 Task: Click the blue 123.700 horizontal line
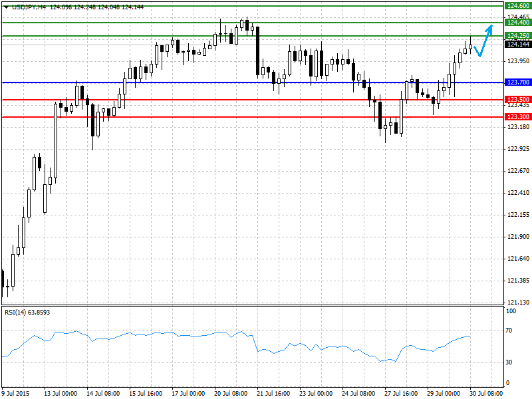pyautogui.click(x=253, y=82)
